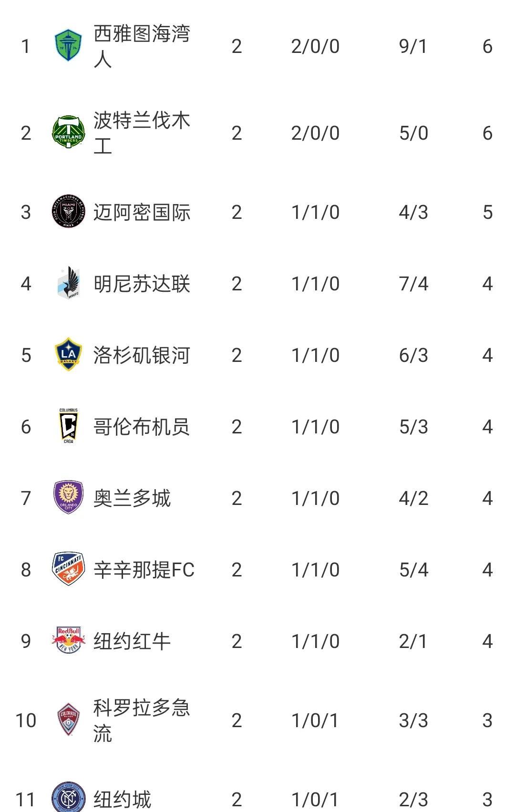Select the 迈阿密国际 team name
This screenshot has height=812, width=515.
tap(142, 212)
